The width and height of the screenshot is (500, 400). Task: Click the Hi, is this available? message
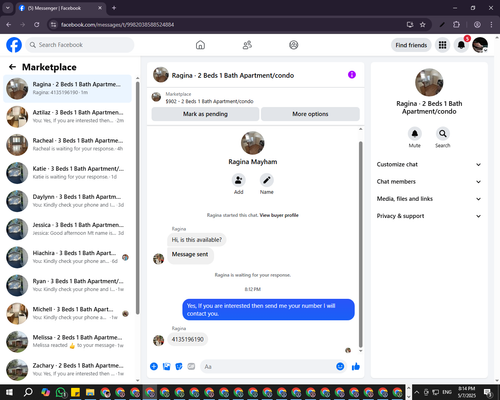click(x=197, y=240)
